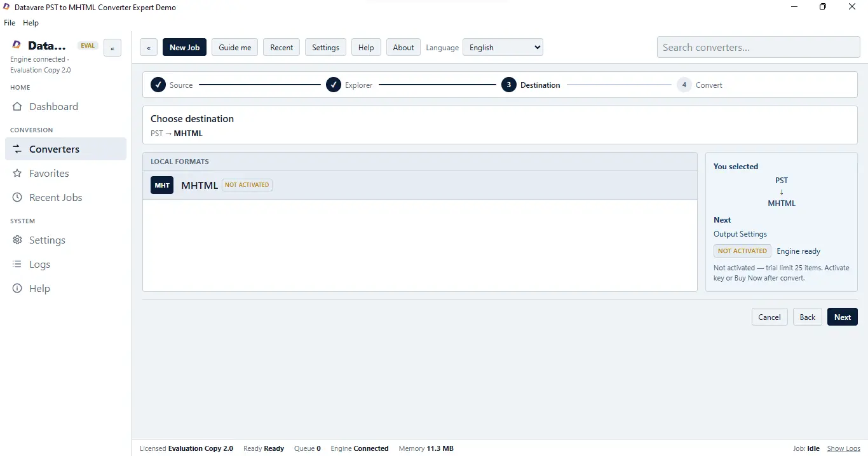
Task: Click the app icon in title bar
Action: pyautogui.click(x=7, y=7)
